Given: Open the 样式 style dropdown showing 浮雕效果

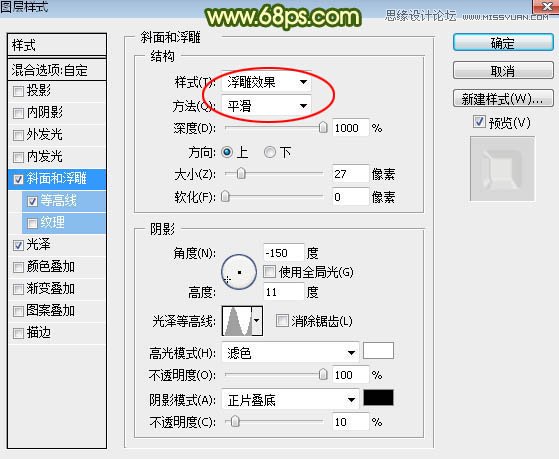Looking at the screenshot, I should pos(266,82).
